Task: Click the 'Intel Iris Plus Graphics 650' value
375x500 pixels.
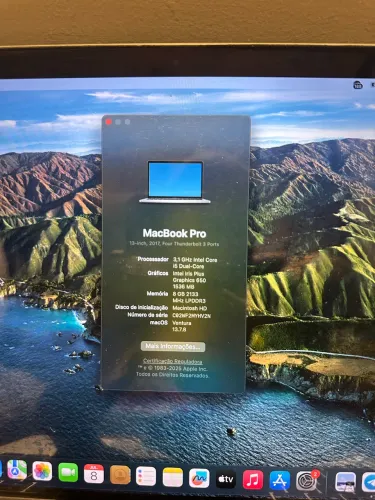Action: point(189,277)
